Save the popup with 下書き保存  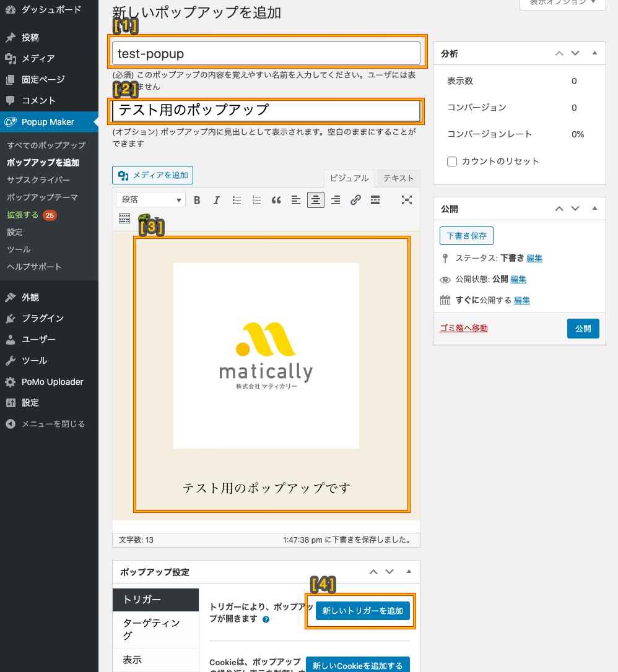pos(467,236)
